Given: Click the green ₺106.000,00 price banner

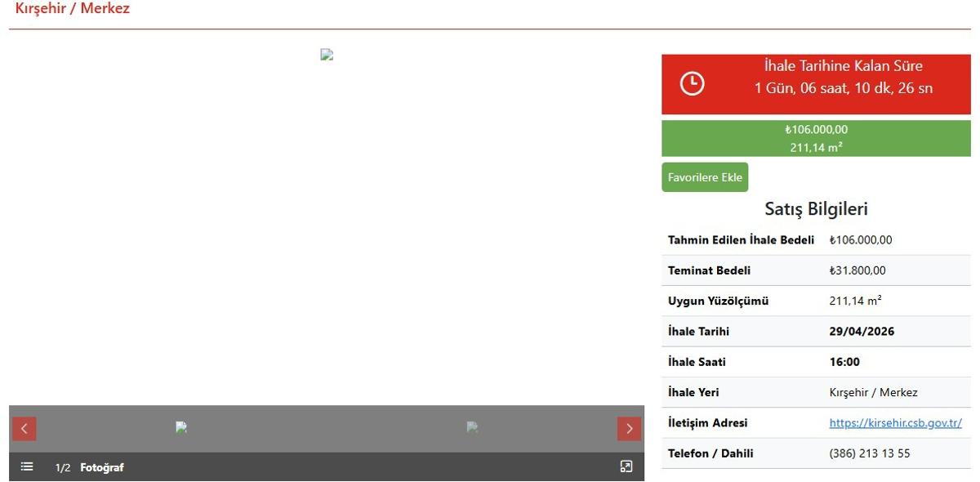Looking at the screenshot, I should point(816,138).
